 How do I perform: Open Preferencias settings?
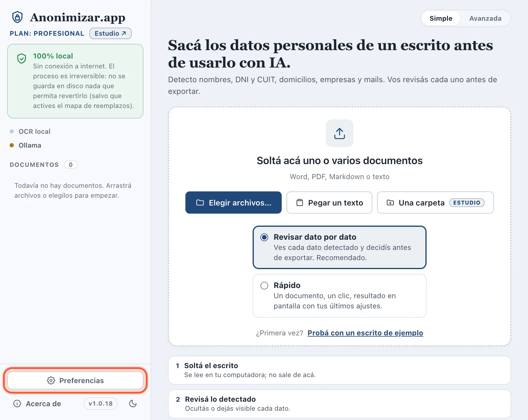(75, 380)
